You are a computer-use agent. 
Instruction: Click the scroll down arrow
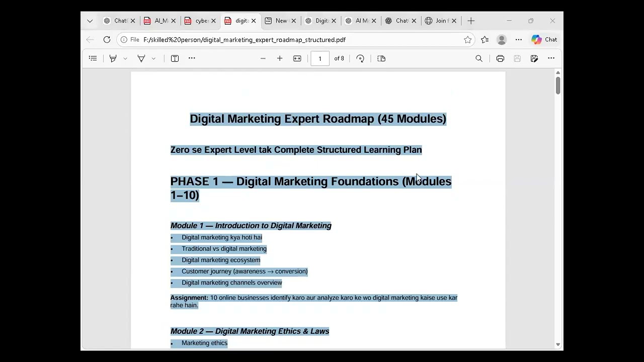pos(558,345)
